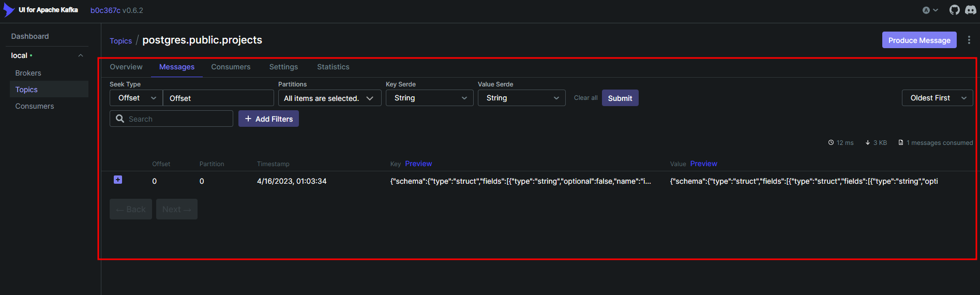Click the Add Filters button
Screen dimensions: 980x295
click(x=268, y=119)
